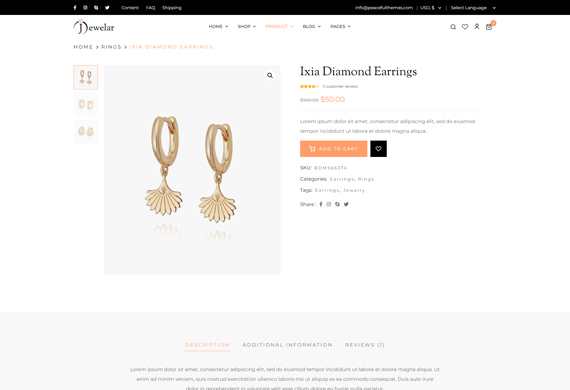
Task: Zoom product image with magnifier icon
Action: [270, 75]
